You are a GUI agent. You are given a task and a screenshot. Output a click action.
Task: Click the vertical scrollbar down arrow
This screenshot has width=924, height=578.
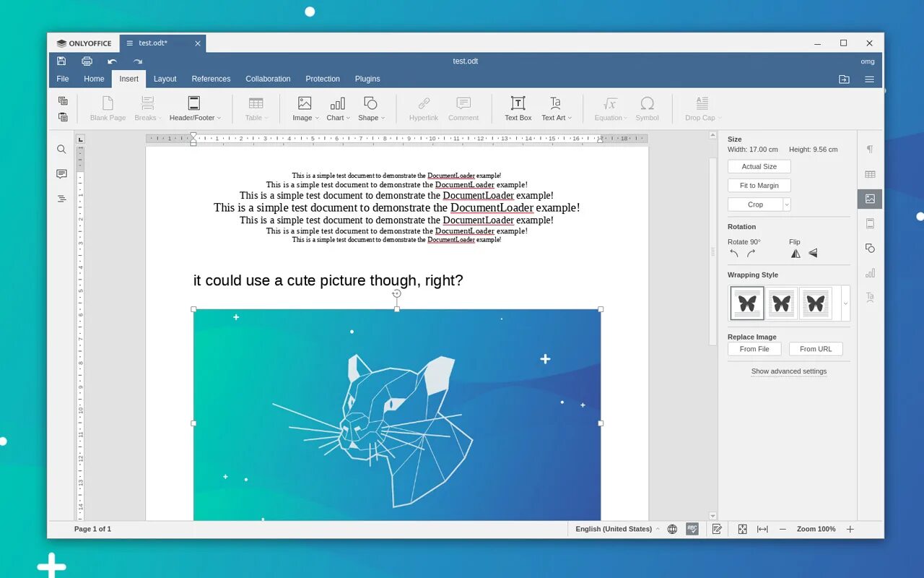pos(712,516)
